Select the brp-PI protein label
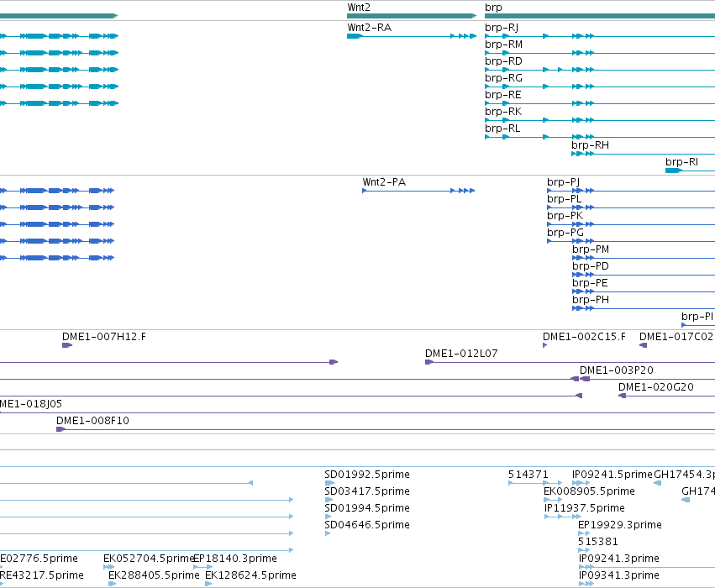 [x=697, y=317]
